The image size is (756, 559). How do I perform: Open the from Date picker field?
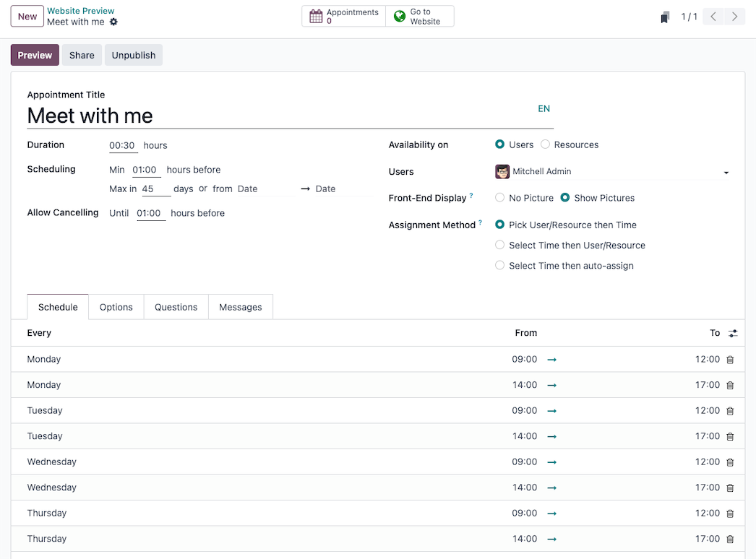point(248,188)
